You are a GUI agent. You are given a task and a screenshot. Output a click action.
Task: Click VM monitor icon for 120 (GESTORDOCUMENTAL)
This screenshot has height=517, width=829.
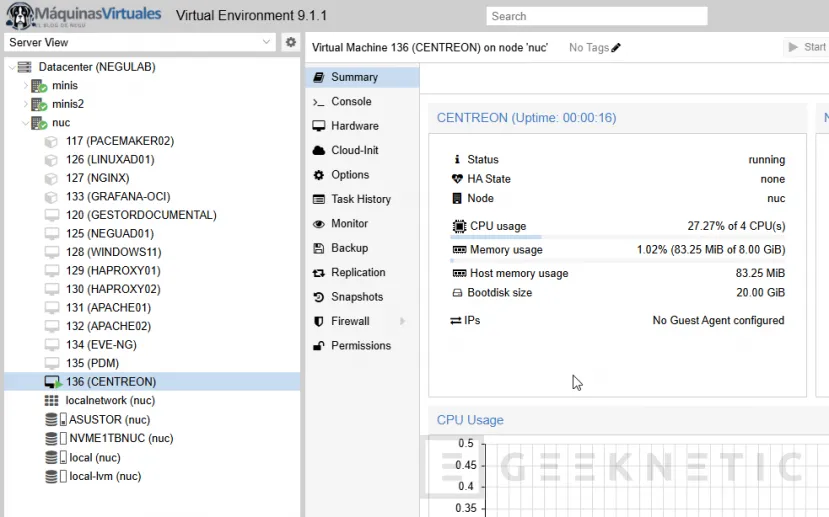tap(52, 215)
